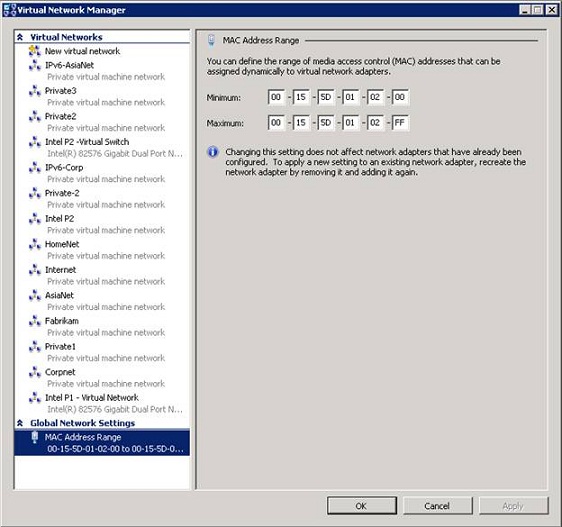Click the Private3 network icon
The width and height of the screenshot is (562, 527).
[x=35, y=91]
